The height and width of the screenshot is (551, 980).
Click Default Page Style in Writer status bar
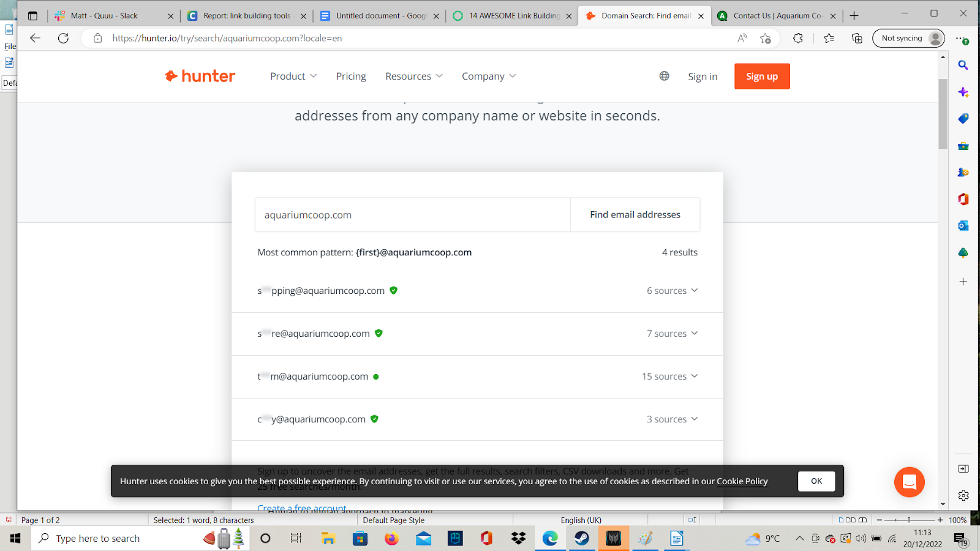pos(394,520)
